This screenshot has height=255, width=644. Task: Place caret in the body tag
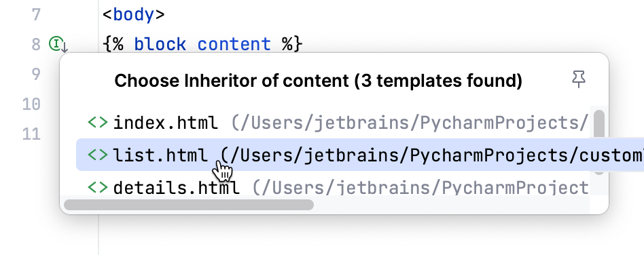(x=133, y=15)
